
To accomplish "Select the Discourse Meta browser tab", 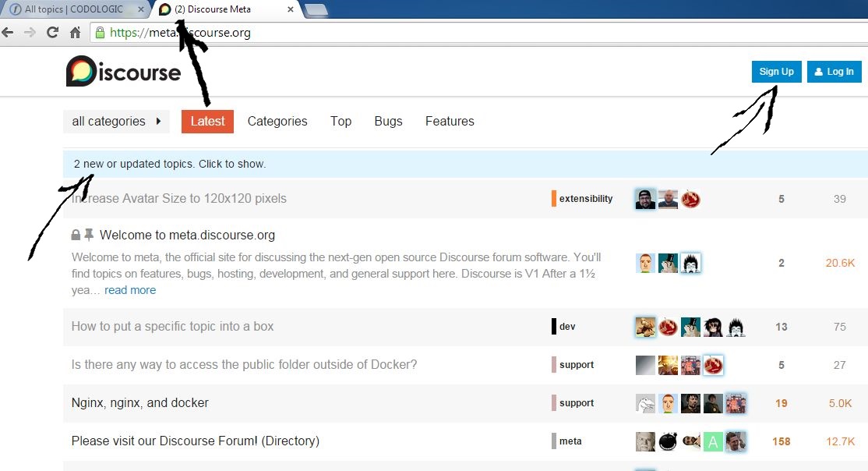I will click(227, 9).
